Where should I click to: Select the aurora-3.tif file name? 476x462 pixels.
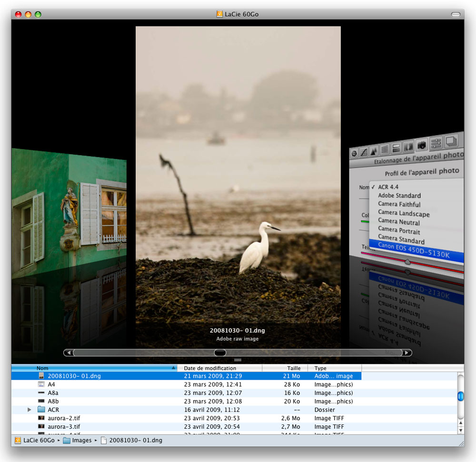[x=64, y=426]
